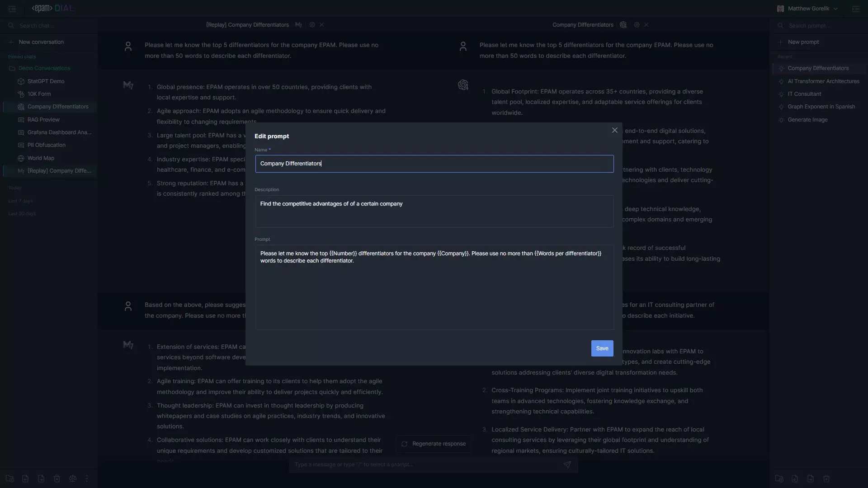The image size is (868, 488).
Task: Delete all prompts trash icon
Action: 826,479
